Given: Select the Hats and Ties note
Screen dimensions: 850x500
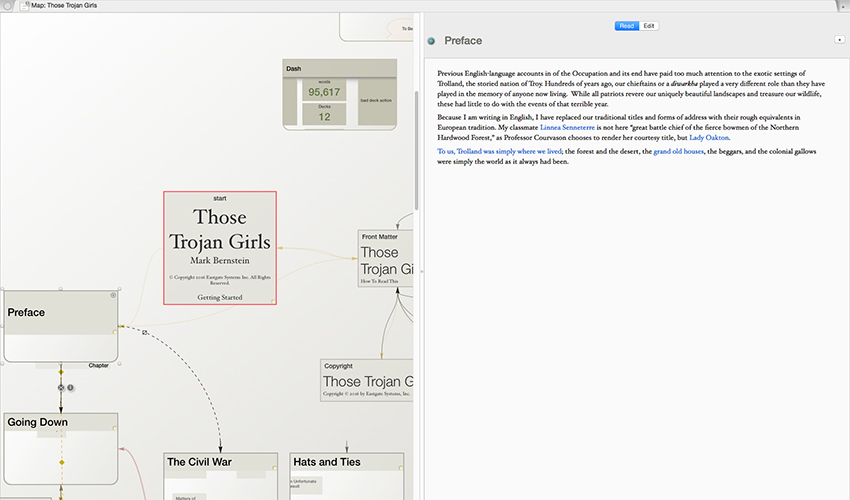Looking at the screenshot, I should tap(347, 476).
